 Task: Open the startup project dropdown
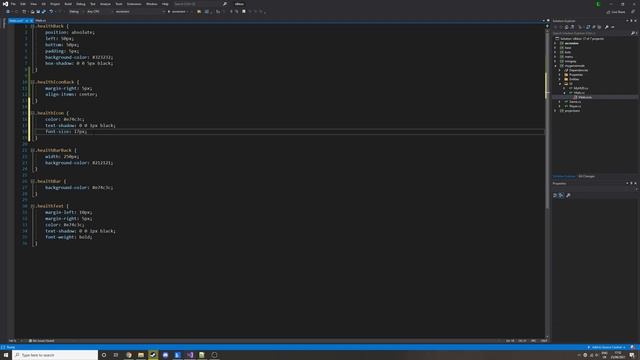tap(139, 11)
